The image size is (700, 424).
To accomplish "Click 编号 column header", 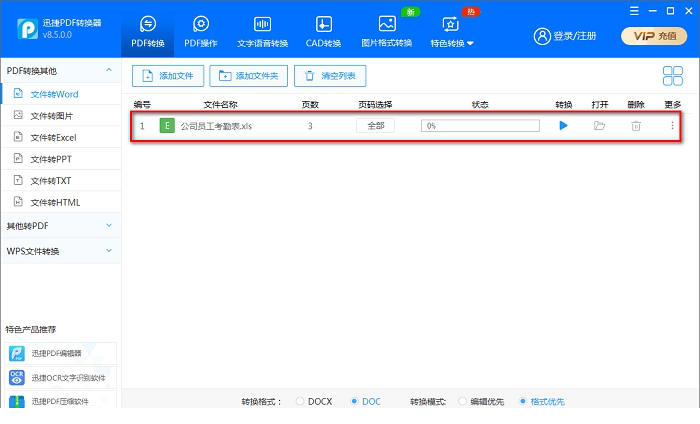I will 142,104.
